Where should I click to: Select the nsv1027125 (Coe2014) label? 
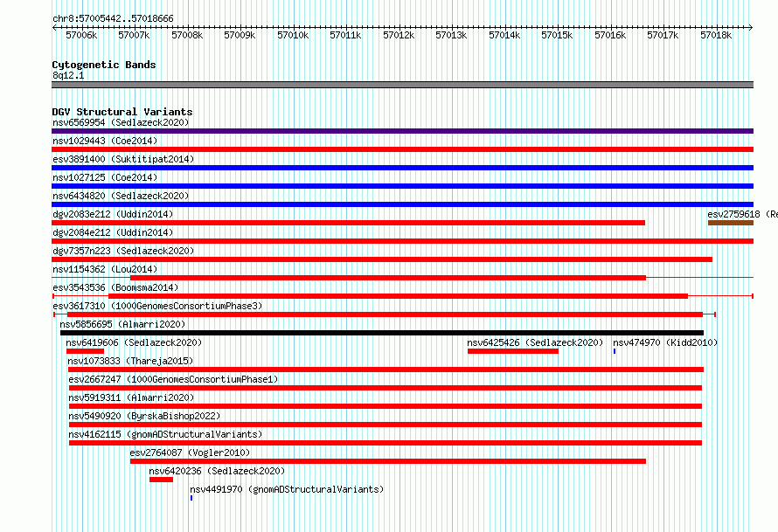(105, 177)
